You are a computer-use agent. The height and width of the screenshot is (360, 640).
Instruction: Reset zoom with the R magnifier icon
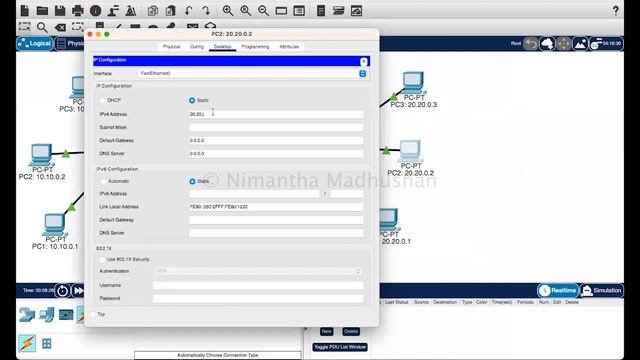coord(246,11)
